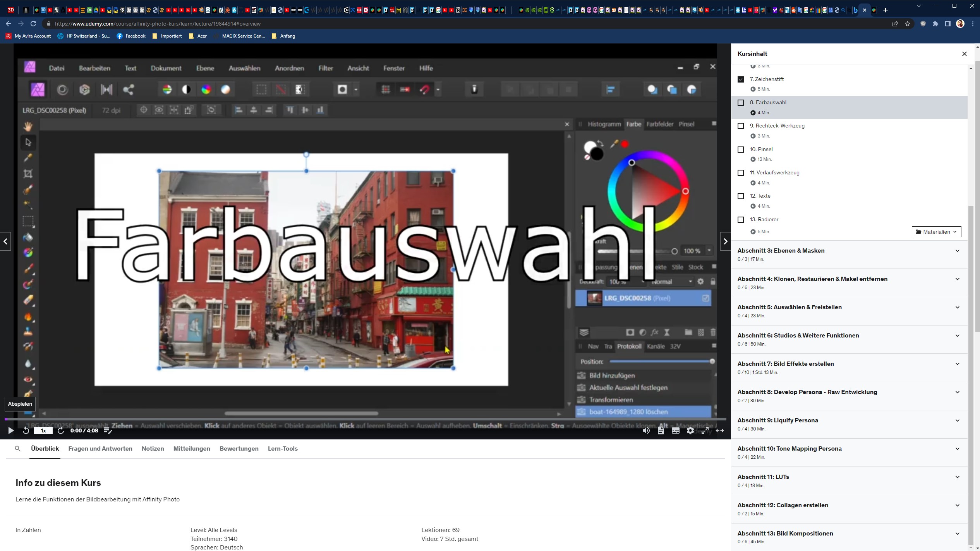Toggle subtitles icon in video player
The height and width of the screenshot is (551, 980).
tap(676, 430)
